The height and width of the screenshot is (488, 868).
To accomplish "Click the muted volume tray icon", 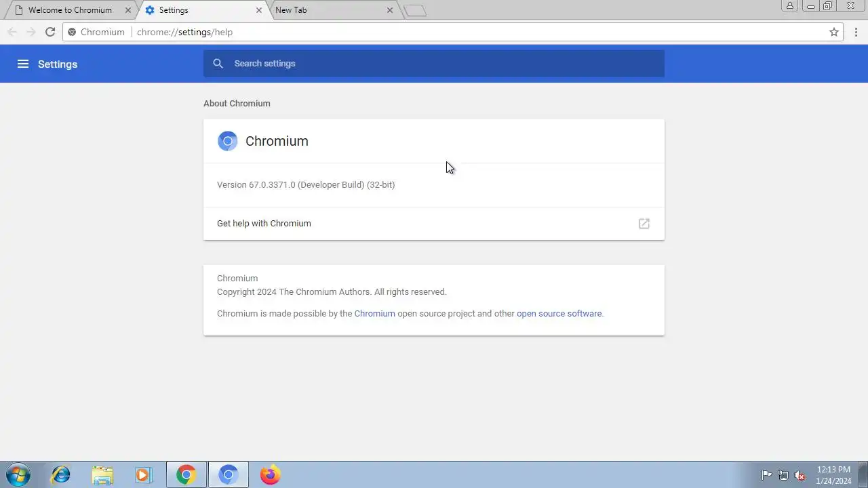I will (x=800, y=475).
